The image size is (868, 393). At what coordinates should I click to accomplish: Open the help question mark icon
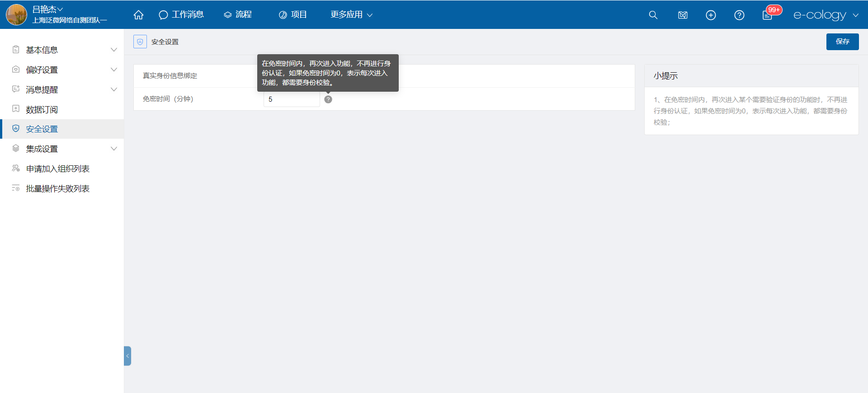(x=739, y=15)
